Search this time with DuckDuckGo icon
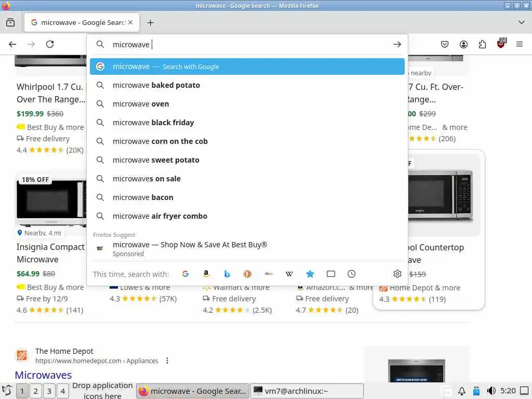This screenshot has width=532, height=399. [247, 274]
